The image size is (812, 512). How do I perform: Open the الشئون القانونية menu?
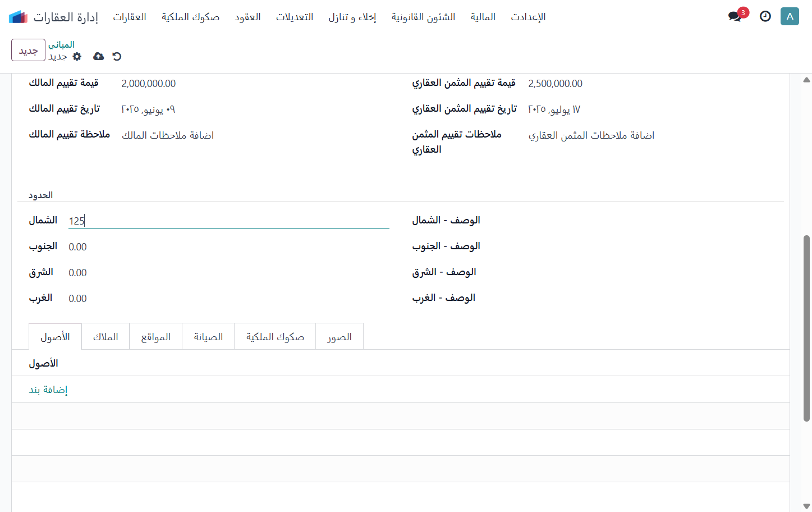(x=423, y=17)
